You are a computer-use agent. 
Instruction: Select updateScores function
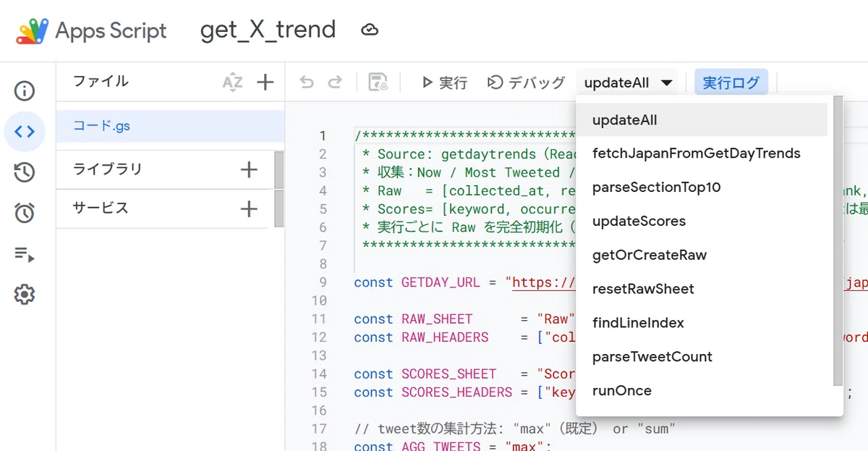click(702, 222)
